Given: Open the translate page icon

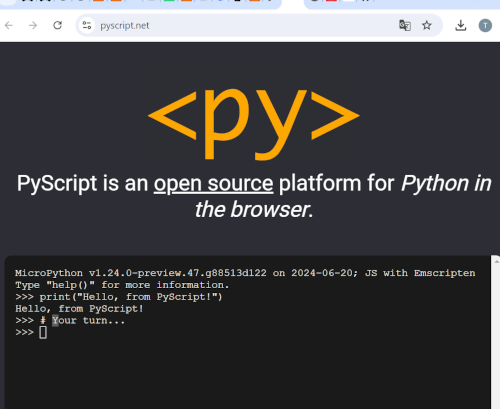Looking at the screenshot, I should (405, 25).
